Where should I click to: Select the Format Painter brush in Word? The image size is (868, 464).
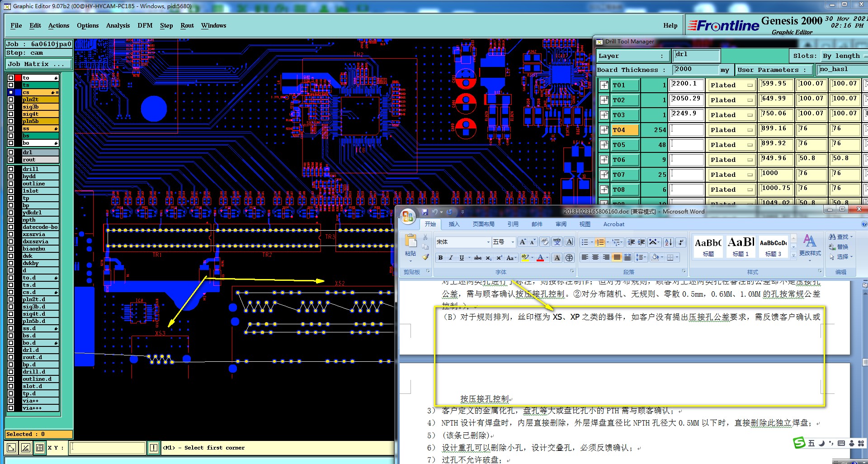pyautogui.click(x=425, y=257)
